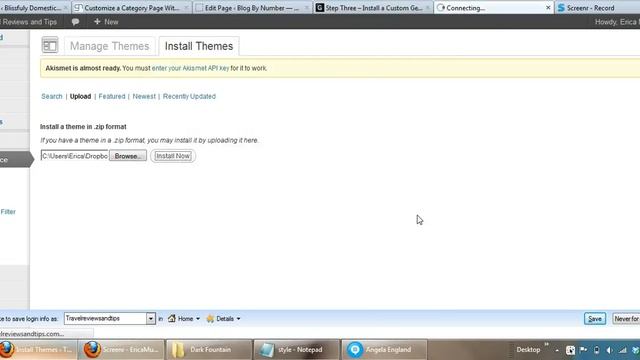
Task: Switch to Step Three Install a Custom tab
Action: (373, 8)
